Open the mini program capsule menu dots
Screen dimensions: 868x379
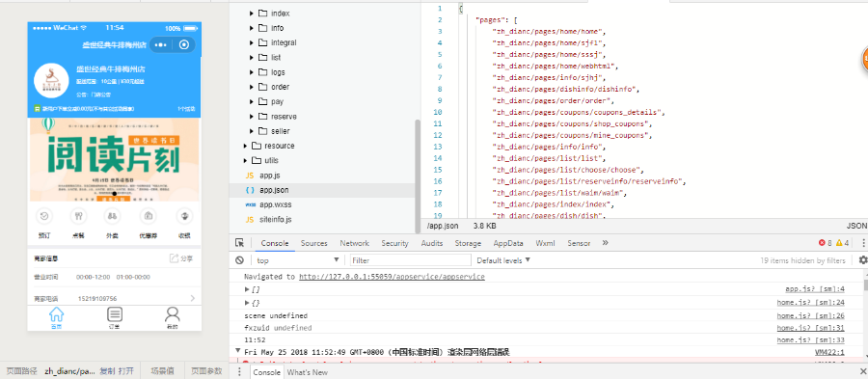pos(162,44)
